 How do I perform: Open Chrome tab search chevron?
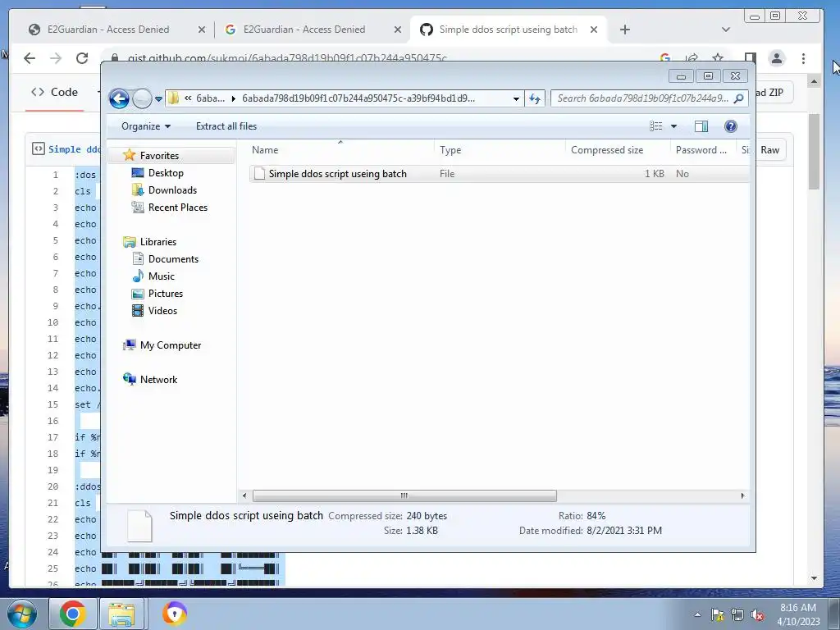pyautogui.click(x=726, y=30)
